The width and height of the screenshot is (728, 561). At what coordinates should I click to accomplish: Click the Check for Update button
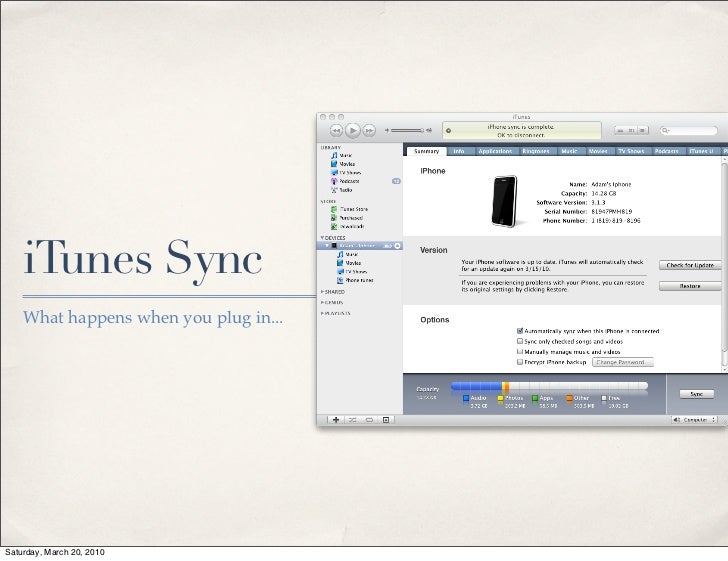click(x=690, y=265)
